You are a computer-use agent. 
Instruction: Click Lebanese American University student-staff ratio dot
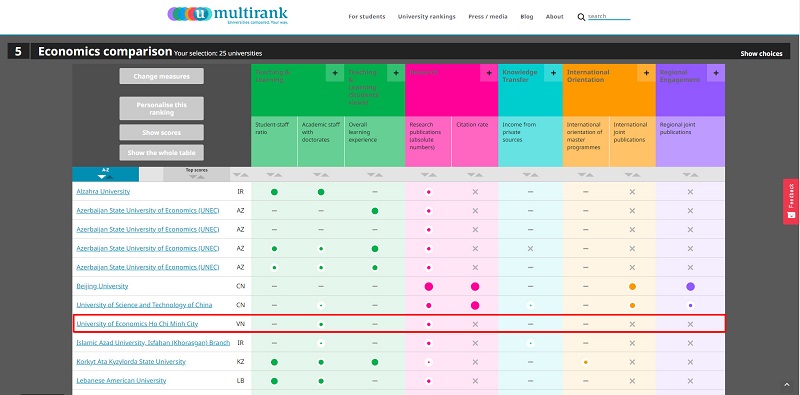click(x=274, y=381)
